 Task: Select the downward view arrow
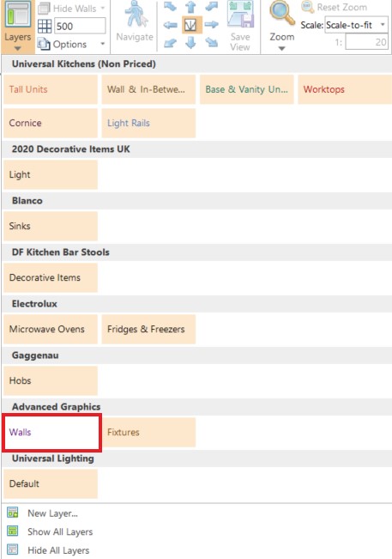[x=190, y=43]
